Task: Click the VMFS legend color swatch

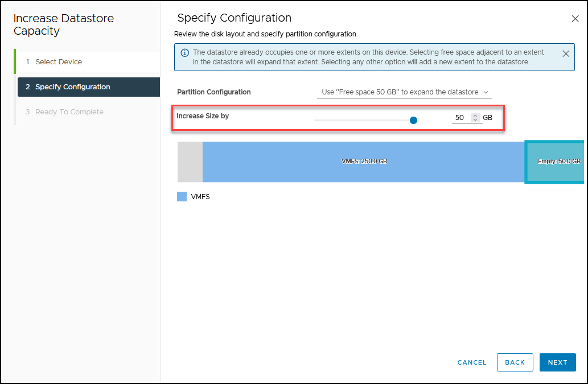Action: [182, 197]
